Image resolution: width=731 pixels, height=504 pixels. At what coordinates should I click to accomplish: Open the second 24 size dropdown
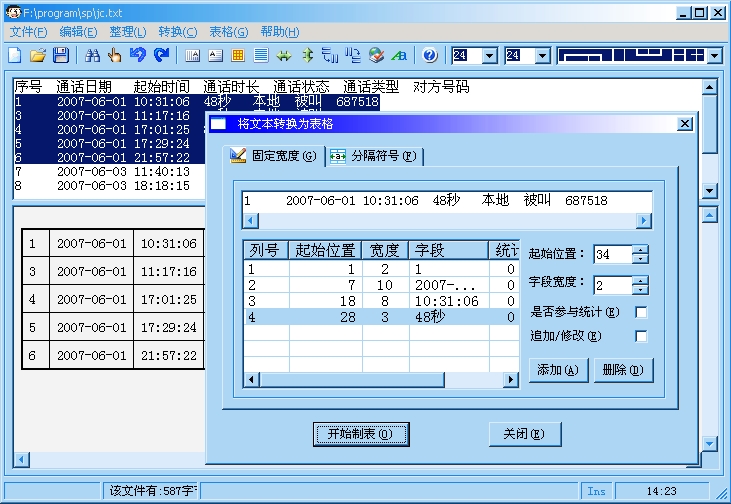[x=542, y=56]
